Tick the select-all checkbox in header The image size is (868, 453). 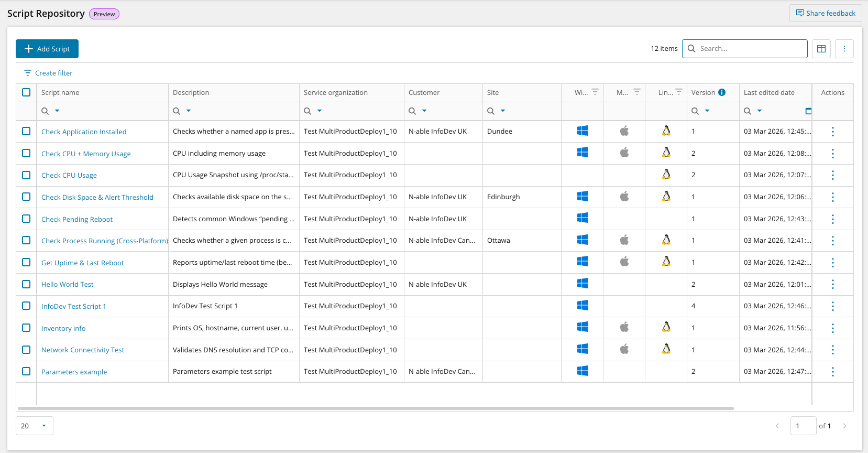(26, 92)
